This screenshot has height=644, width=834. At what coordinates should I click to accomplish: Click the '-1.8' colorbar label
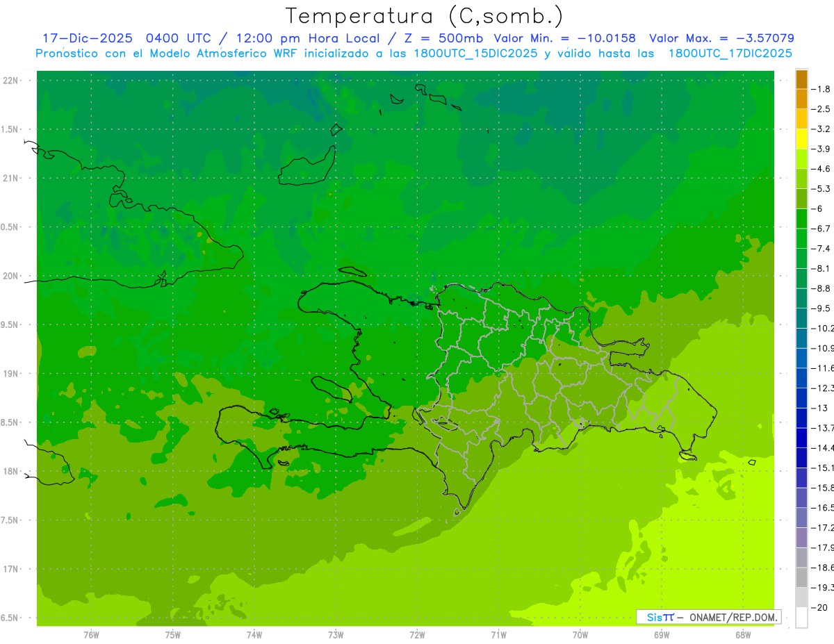point(821,89)
